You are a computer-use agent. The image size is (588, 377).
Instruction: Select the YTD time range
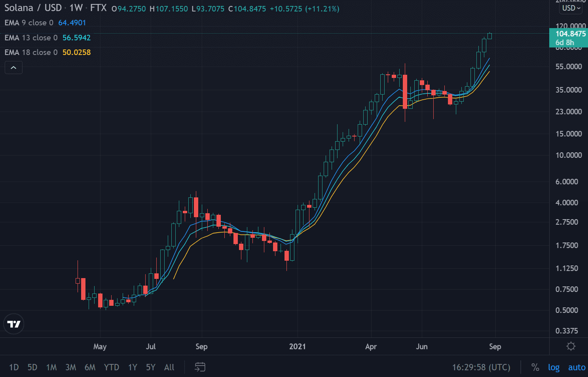(x=112, y=367)
